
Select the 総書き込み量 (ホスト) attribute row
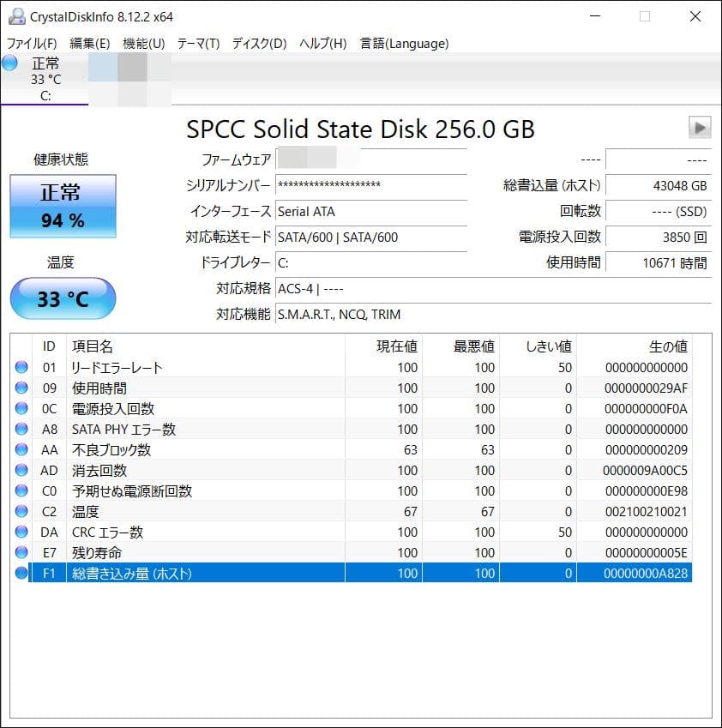[257, 573]
